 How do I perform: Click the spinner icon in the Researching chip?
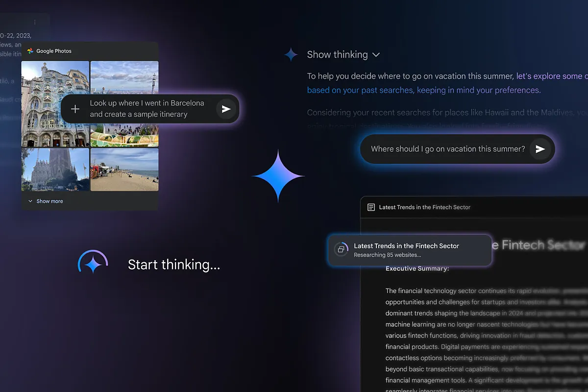(341, 250)
